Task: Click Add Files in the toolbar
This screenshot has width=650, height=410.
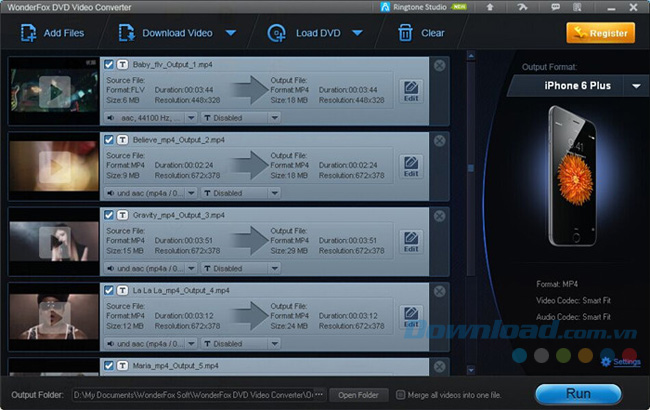Action: [52, 33]
